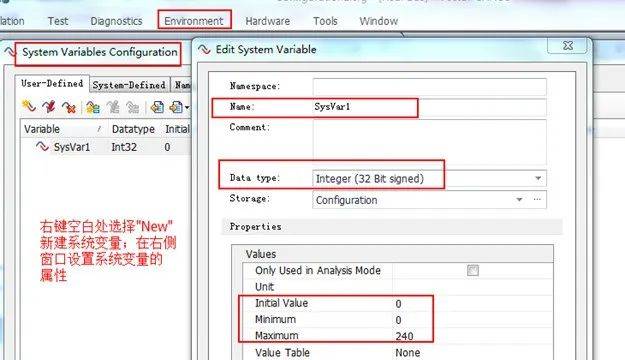
Task: Click the Datatype column header
Action: point(133,129)
